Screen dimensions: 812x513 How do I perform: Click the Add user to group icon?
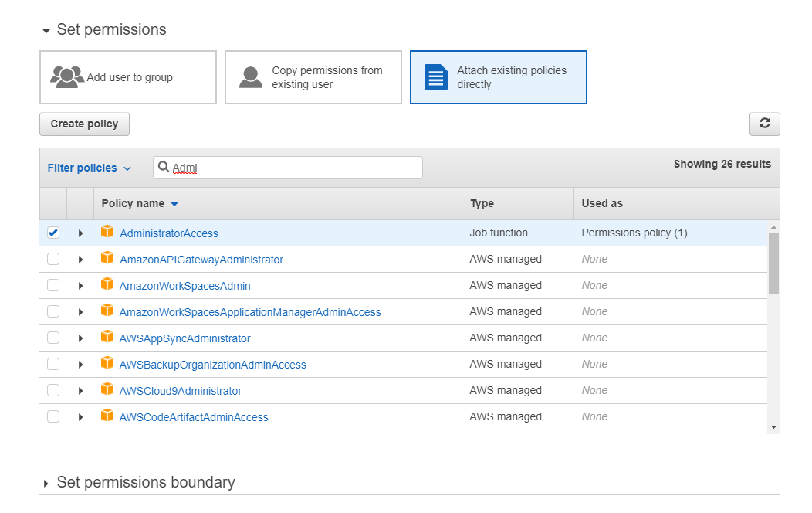[67, 77]
